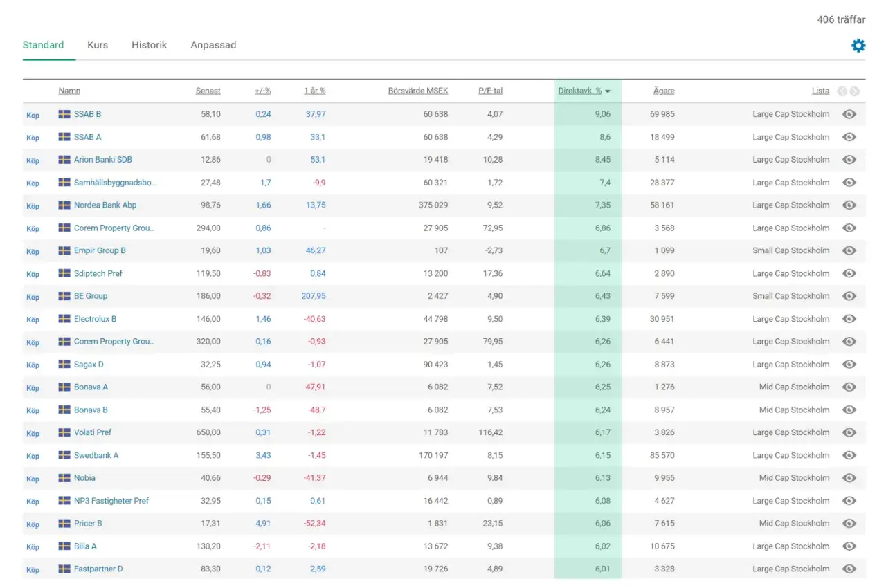The width and height of the screenshot is (886, 588).
Task: Toggle the watch eye for Bilia A
Action: [x=849, y=546]
